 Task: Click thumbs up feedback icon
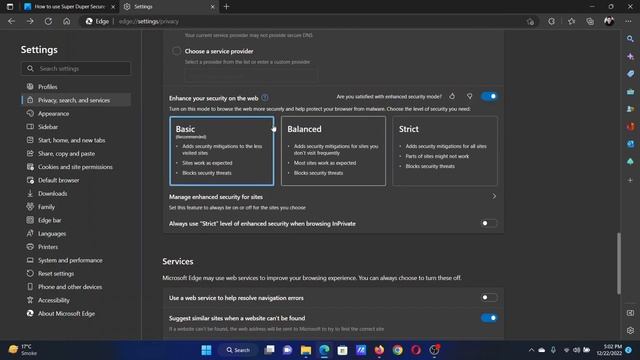click(x=452, y=96)
